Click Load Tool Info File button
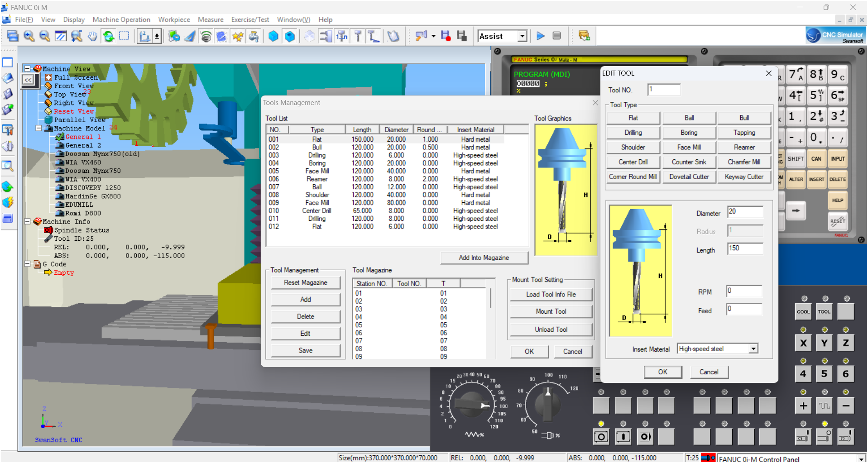 (551, 294)
